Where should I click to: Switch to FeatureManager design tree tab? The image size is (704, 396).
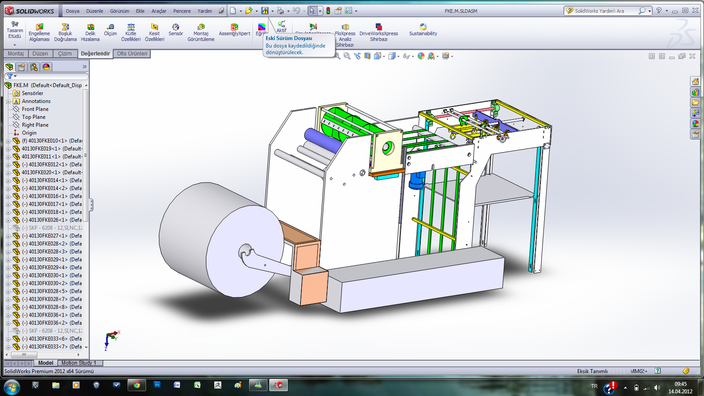pyautogui.click(x=9, y=67)
